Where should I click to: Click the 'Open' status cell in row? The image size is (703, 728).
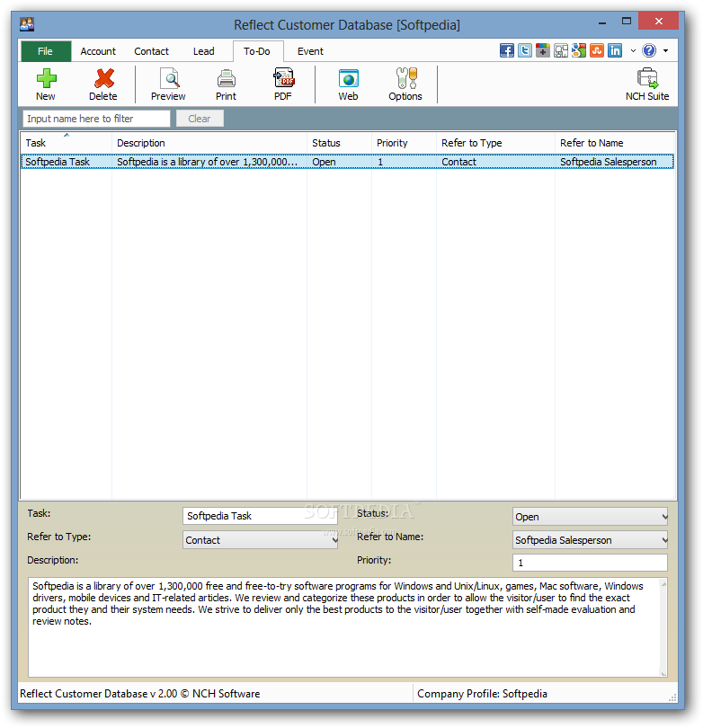(339, 162)
